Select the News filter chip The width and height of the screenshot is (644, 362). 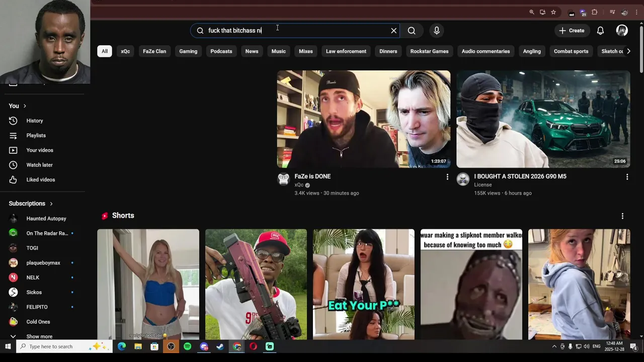coord(252,51)
